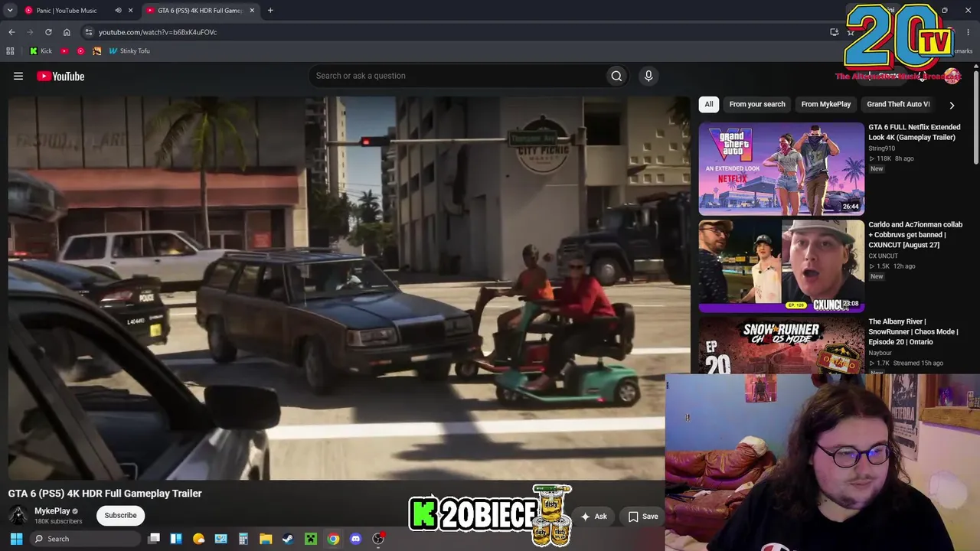
Task: Go back with the browser back arrow
Action: [11, 32]
